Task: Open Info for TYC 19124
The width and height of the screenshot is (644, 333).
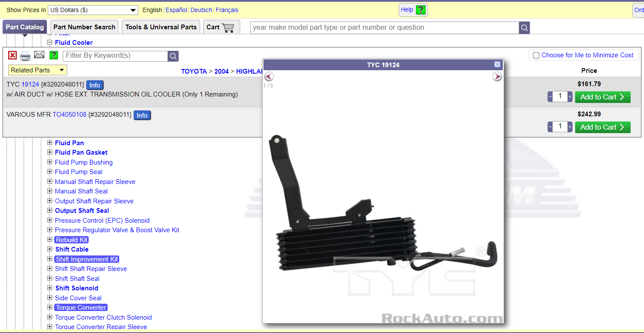Action: coord(95,85)
